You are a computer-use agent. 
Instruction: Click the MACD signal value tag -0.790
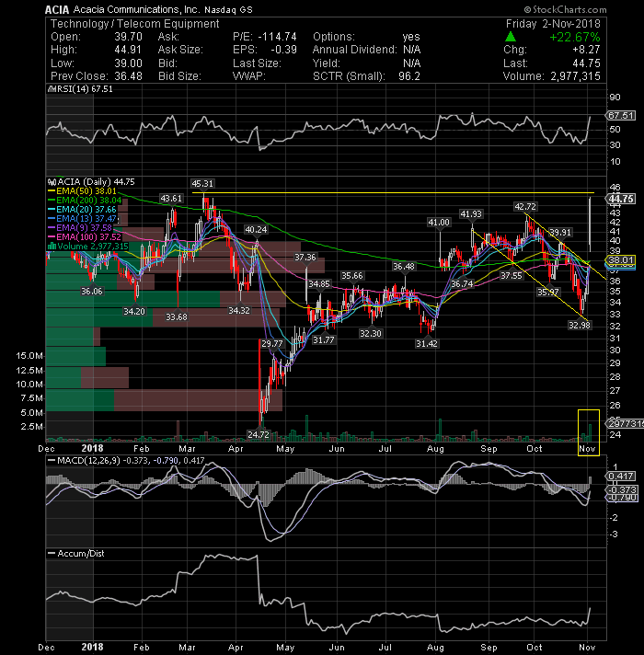(621, 497)
